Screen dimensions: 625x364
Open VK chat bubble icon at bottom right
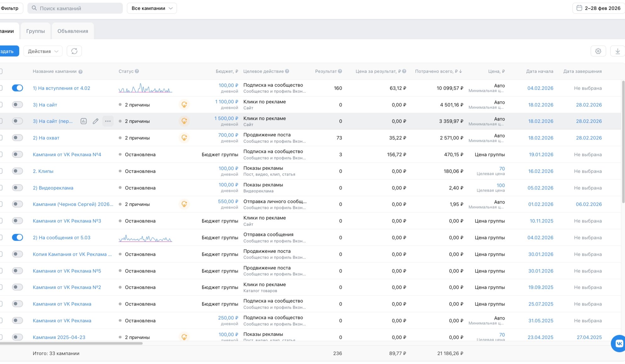coord(619,343)
